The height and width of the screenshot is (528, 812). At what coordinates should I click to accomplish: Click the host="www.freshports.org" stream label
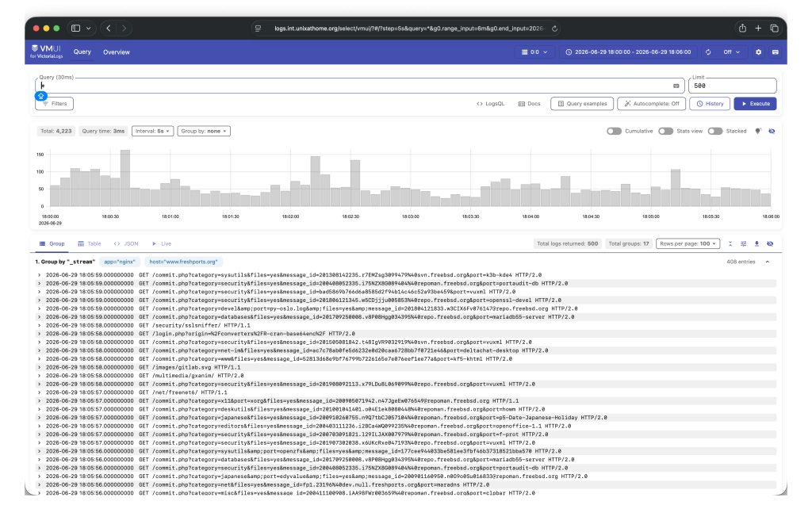pyautogui.click(x=183, y=262)
